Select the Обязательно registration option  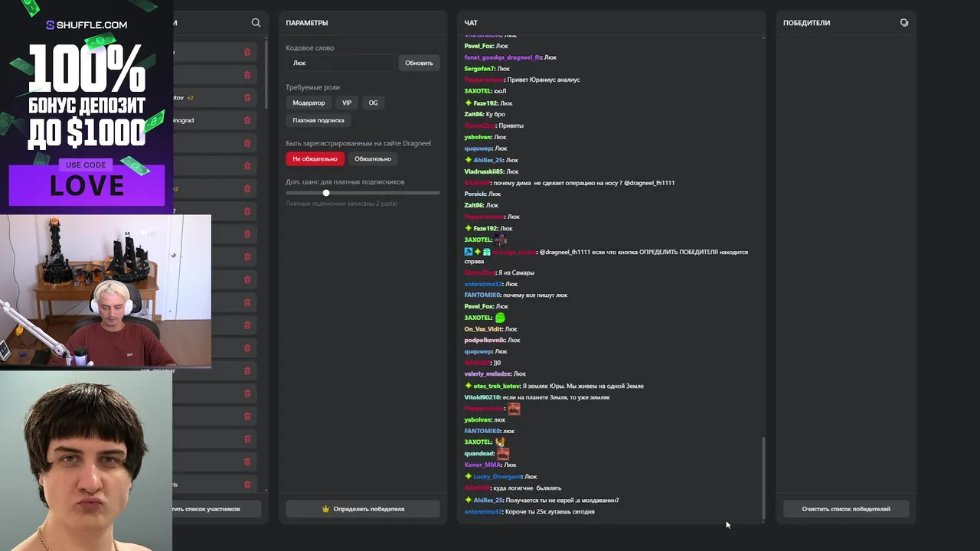tap(373, 159)
